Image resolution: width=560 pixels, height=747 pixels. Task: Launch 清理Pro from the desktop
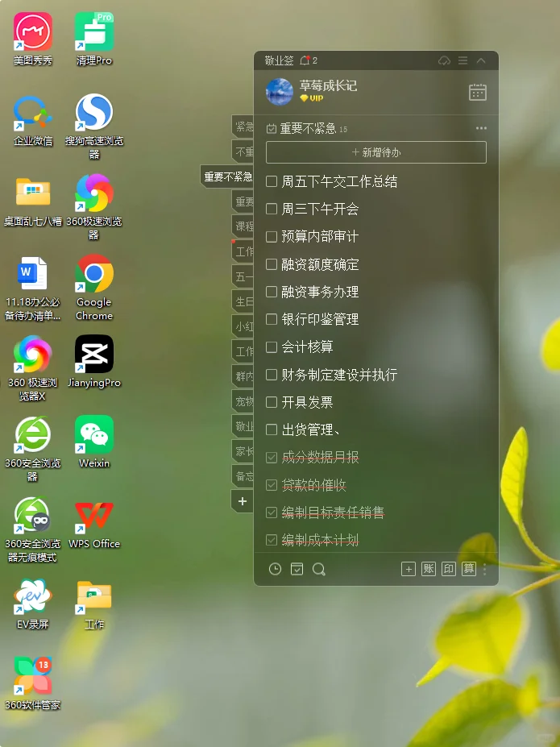coord(94,39)
